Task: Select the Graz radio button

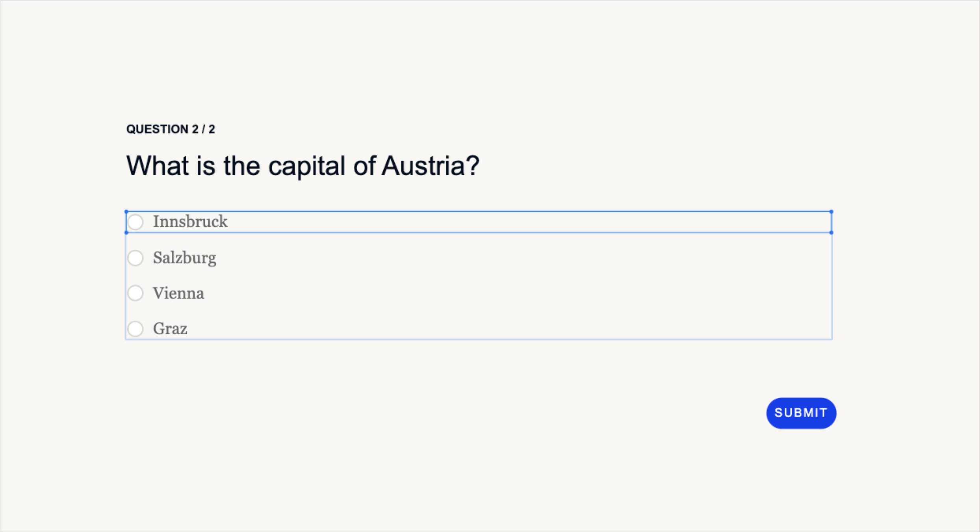Action: click(135, 329)
